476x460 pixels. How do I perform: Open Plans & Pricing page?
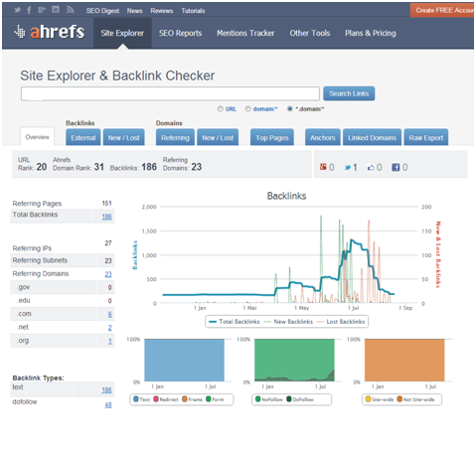coord(371,33)
